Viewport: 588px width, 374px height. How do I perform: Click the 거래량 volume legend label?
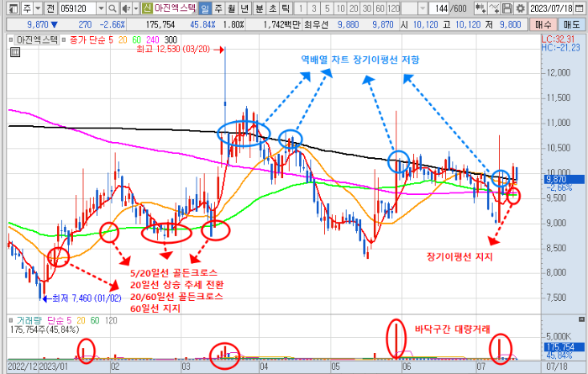pyautogui.click(x=30, y=320)
